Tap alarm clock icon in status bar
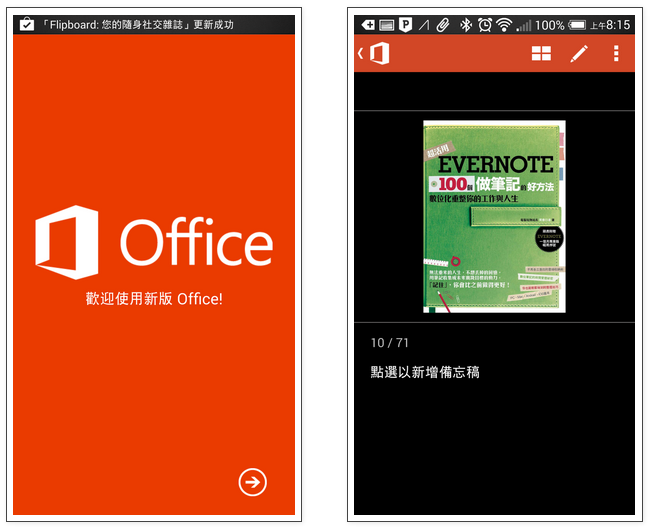The height and width of the screenshot is (528, 650). 485,25
